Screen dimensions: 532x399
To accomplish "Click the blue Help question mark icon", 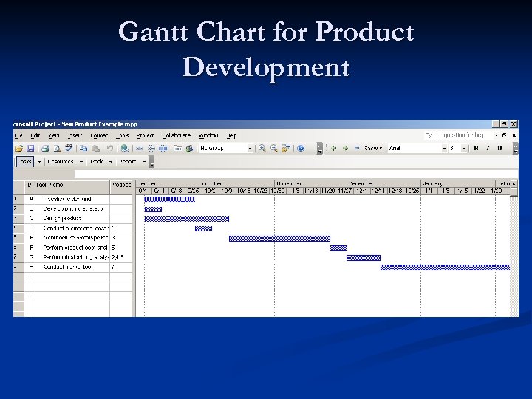I will (301, 149).
